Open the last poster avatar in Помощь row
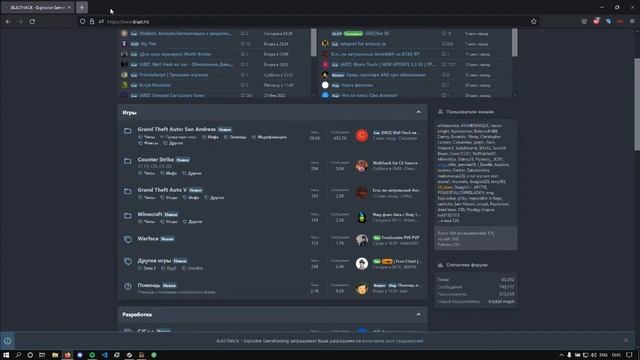Image resolution: width=640 pixels, height=360 pixels. (x=362, y=288)
